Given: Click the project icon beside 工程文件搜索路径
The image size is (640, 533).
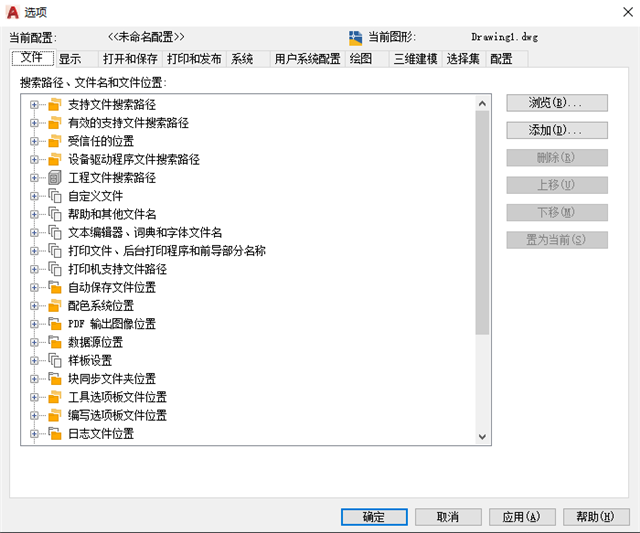Looking at the screenshot, I should pos(55,178).
